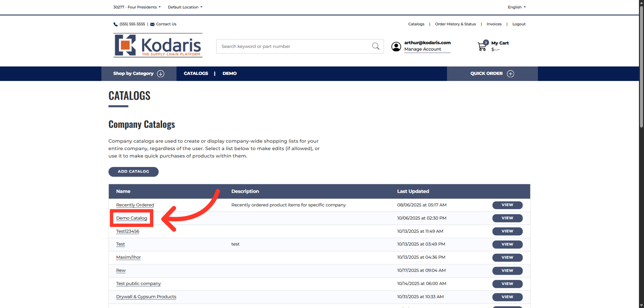Click the Description column header
The height and width of the screenshot is (308, 644).
[245, 191]
